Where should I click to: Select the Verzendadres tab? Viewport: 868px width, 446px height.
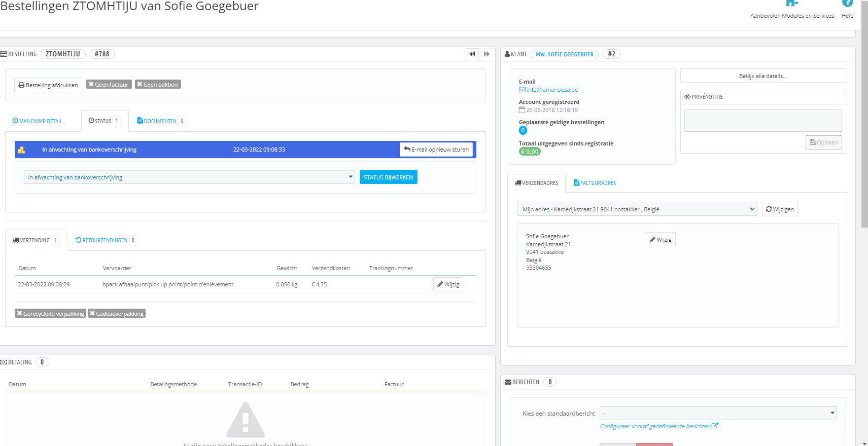(537, 183)
